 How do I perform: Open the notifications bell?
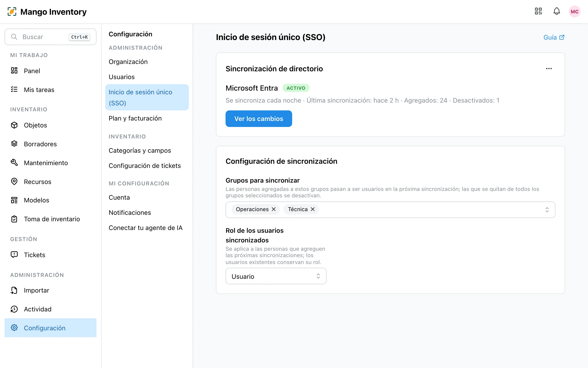557,11
